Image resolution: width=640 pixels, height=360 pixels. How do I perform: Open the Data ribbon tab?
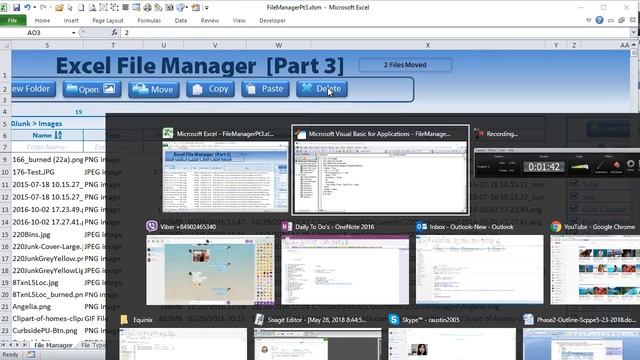pyautogui.click(x=181, y=20)
